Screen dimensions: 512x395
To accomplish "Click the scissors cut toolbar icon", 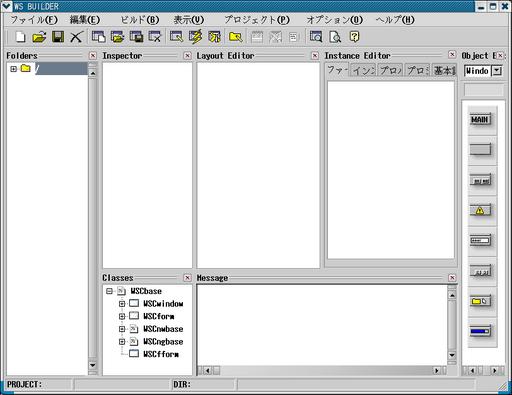I will (76, 37).
